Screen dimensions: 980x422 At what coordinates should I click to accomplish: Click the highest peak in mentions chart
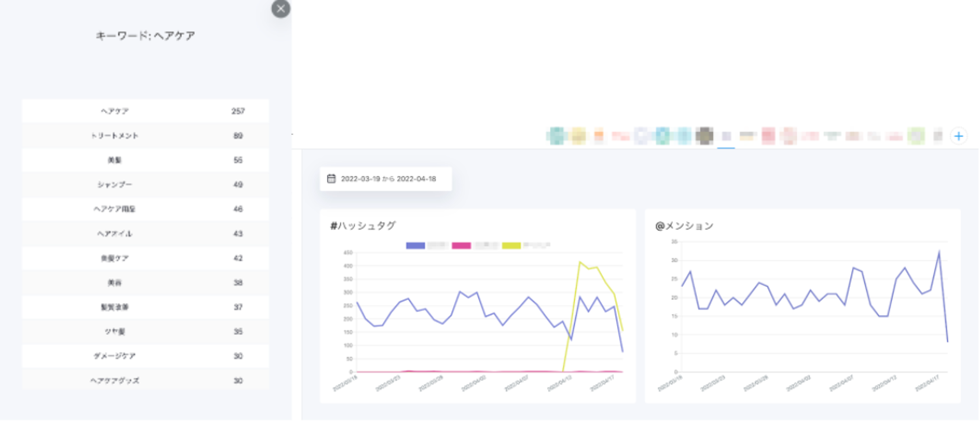pos(939,252)
